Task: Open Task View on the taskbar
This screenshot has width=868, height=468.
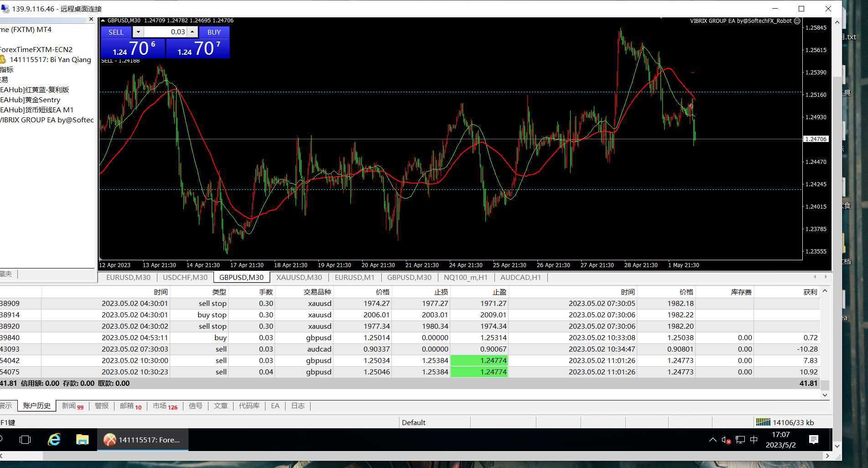Action: [x=25, y=440]
